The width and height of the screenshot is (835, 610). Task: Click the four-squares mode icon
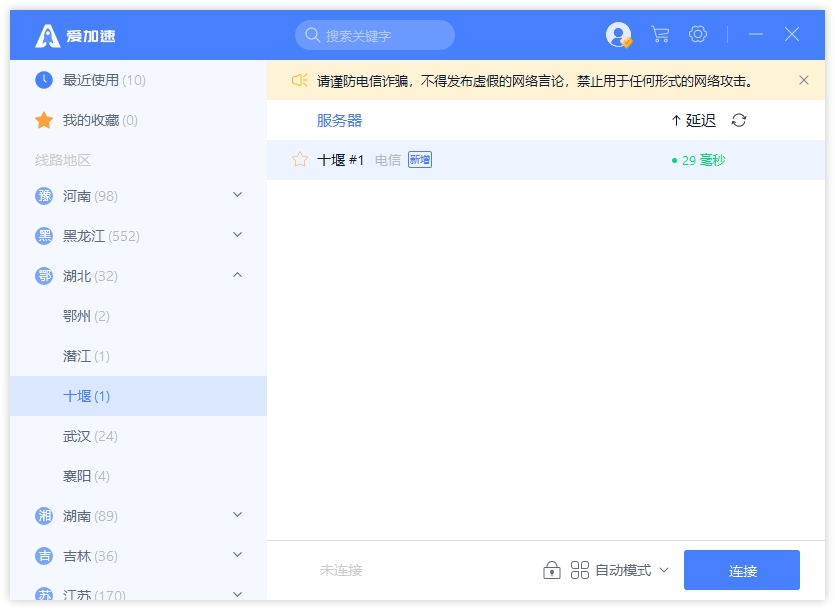tap(580, 570)
